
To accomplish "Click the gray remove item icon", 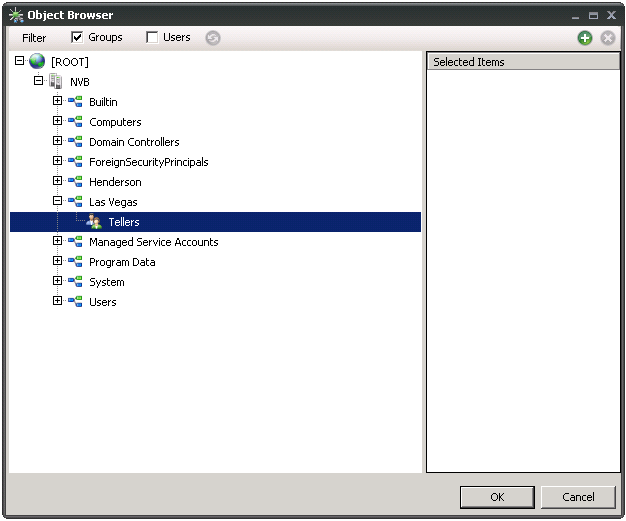I will tap(608, 38).
